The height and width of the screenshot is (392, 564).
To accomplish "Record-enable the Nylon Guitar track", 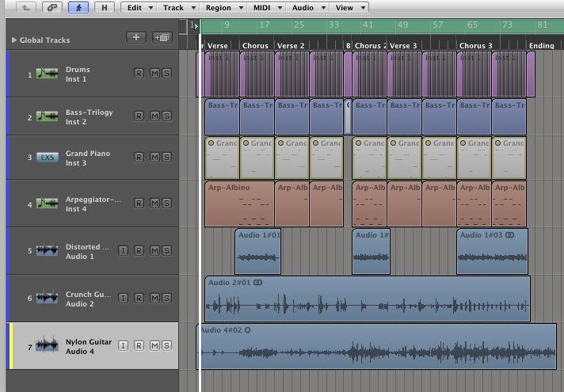I will pyautogui.click(x=139, y=345).
